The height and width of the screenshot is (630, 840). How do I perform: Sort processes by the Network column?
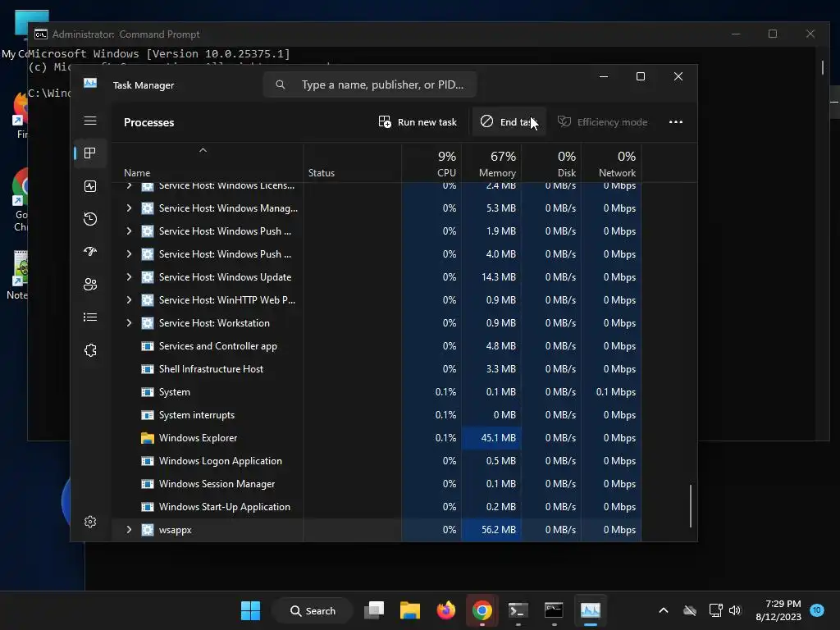pos(611,163)
